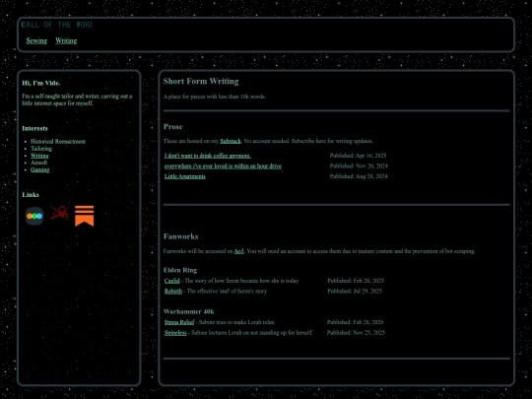Image resolution: width=532 pixels, height=399 pixels.
Task: Click the Call of the Void site title
Action: click(x=57, y=25)
